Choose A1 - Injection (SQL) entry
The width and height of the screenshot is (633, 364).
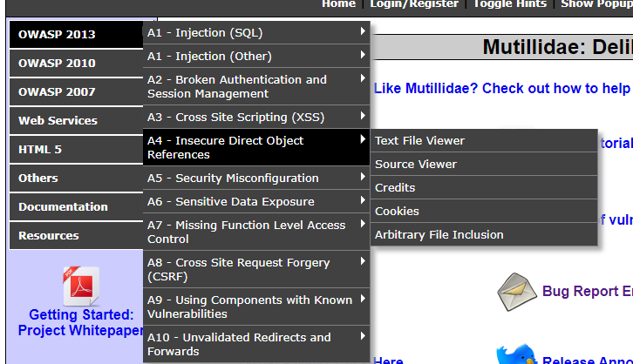pos(256,32)
